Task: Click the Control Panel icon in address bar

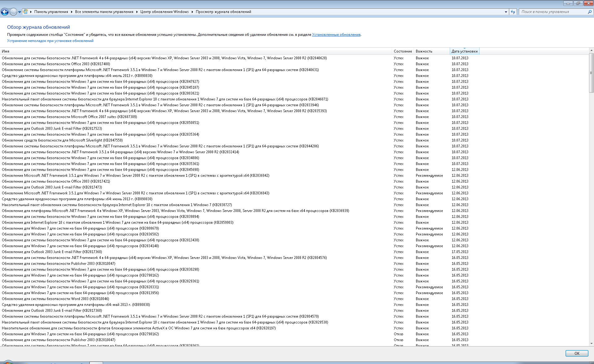Action: [x=26, y=12]
